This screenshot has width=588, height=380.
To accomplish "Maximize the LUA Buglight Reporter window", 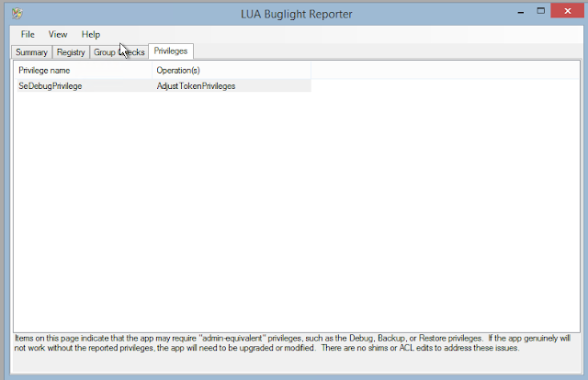I will tap(540, 11).
